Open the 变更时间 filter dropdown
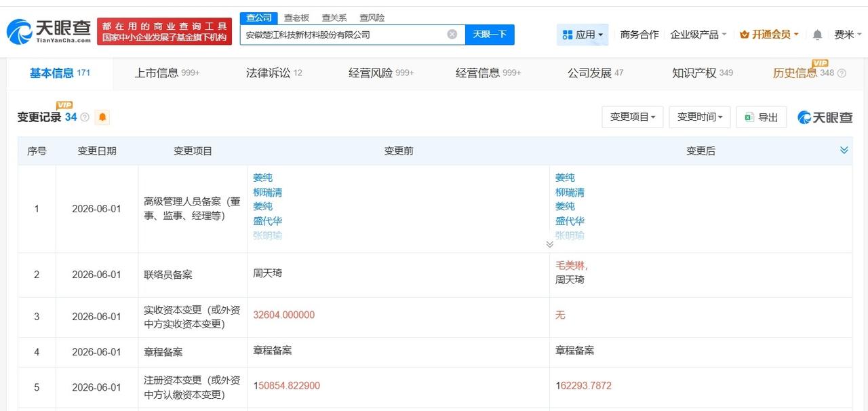Viewport: 868px width, 411px height. 700,117
